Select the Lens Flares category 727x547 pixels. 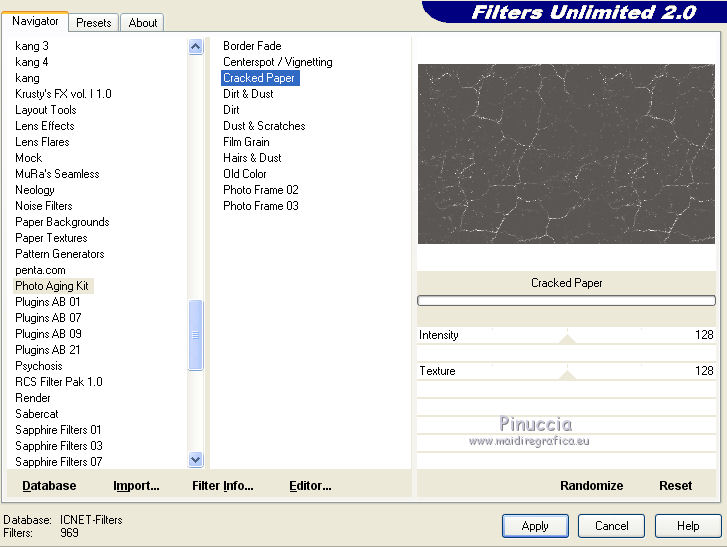(x=42, y=142)
